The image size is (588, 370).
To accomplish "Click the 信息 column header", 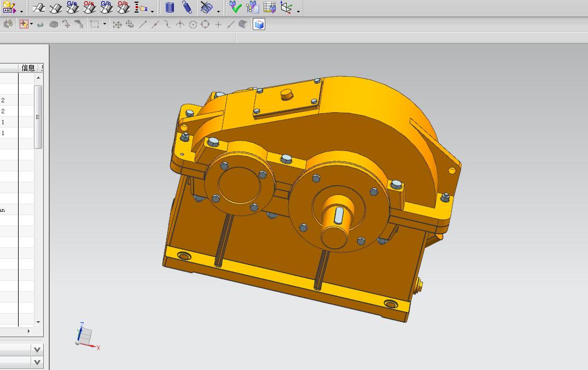I will pyautogui.click(x=28, y=68).
